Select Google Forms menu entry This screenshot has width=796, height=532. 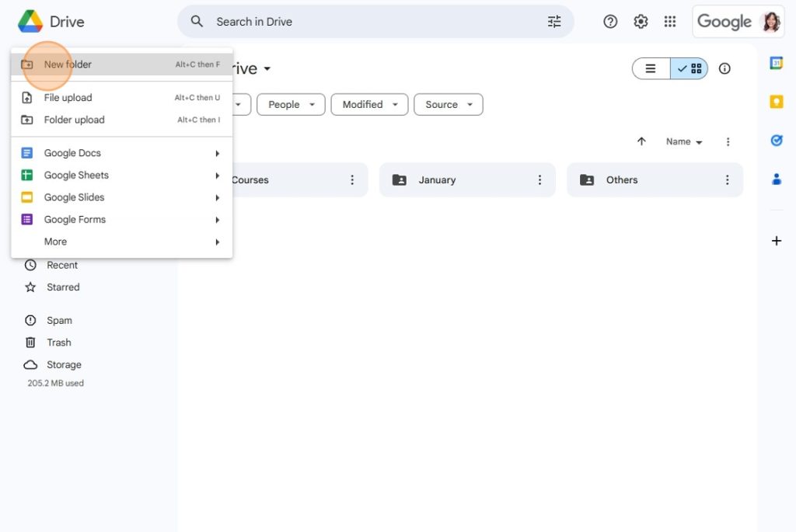[x=122, y=220]
